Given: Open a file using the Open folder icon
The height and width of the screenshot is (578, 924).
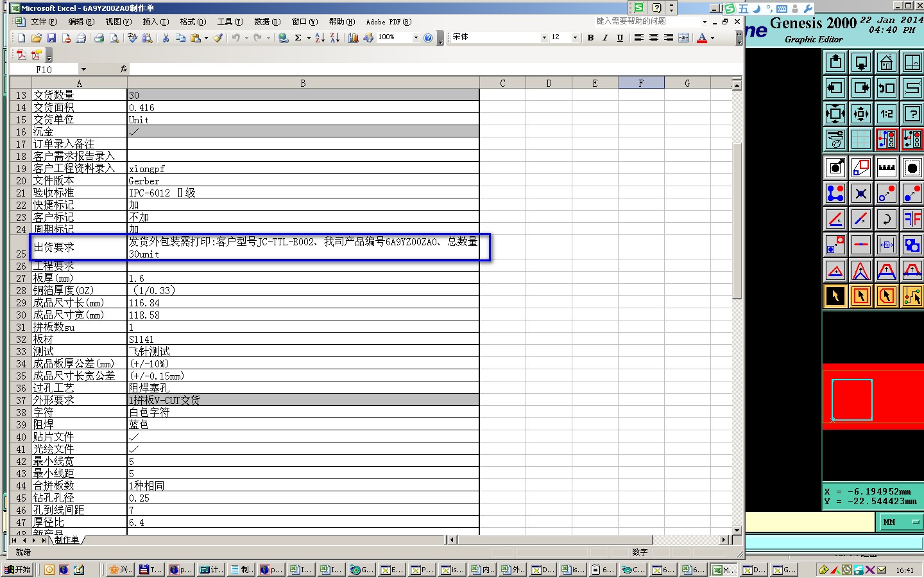Looking at the screenshot, I should point(37,38).
